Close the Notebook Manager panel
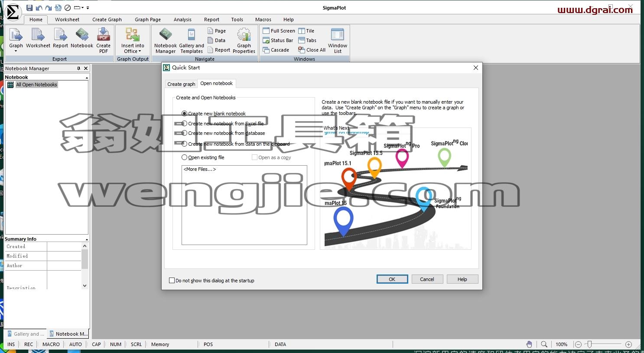644x353 pixels. [86, 69]
